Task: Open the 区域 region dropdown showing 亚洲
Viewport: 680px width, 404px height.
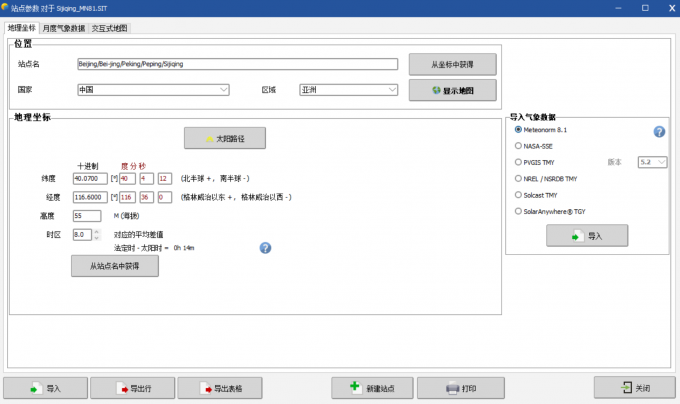Action: point(349,90)
